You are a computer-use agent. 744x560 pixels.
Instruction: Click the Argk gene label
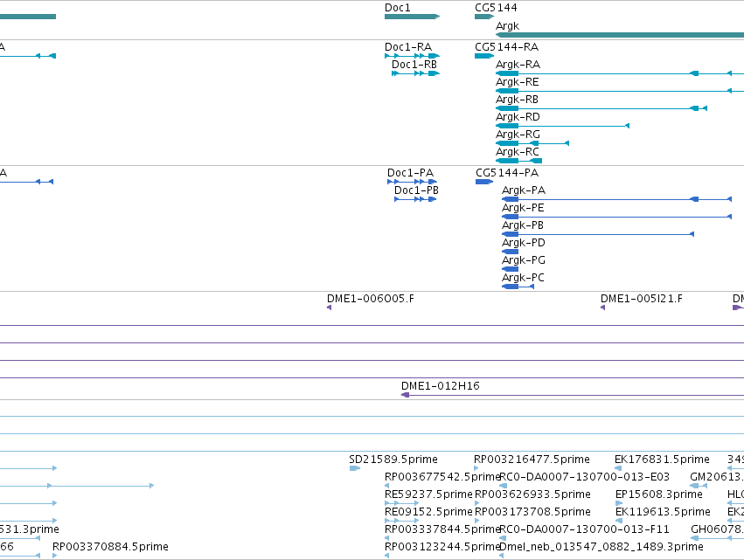tap(507, 26)
